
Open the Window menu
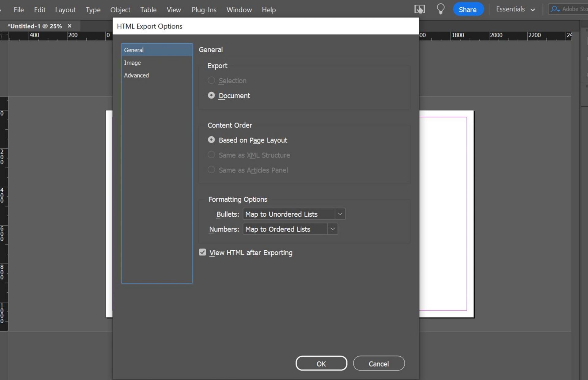(239, 9)
